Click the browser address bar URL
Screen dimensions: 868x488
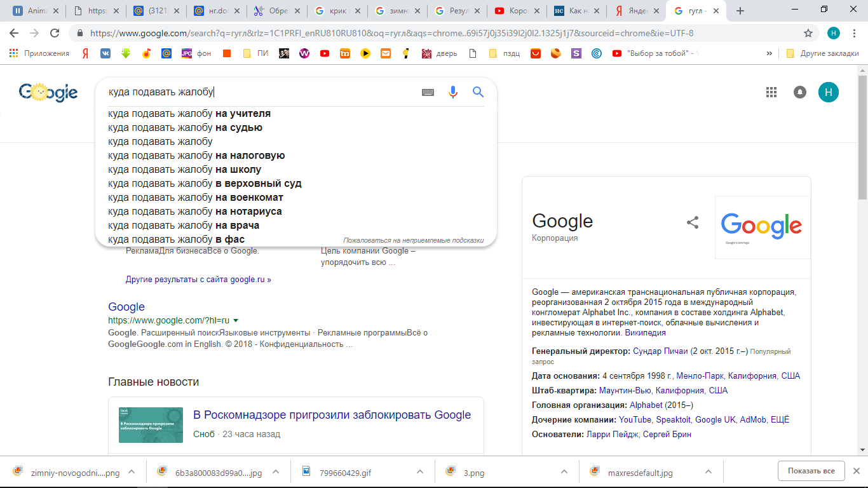392,33
